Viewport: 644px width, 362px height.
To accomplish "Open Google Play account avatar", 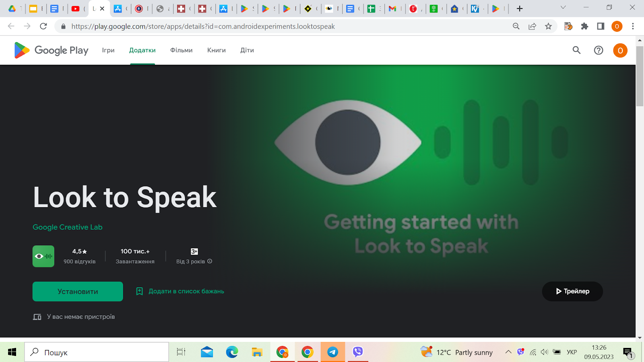I will coord(620,50).
